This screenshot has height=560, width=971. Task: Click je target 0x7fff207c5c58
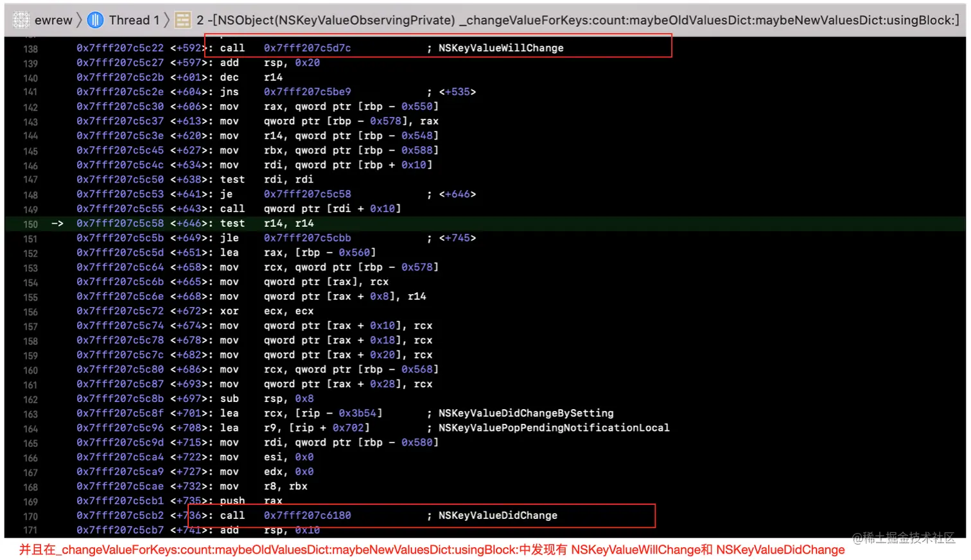(x=307, y=194)
